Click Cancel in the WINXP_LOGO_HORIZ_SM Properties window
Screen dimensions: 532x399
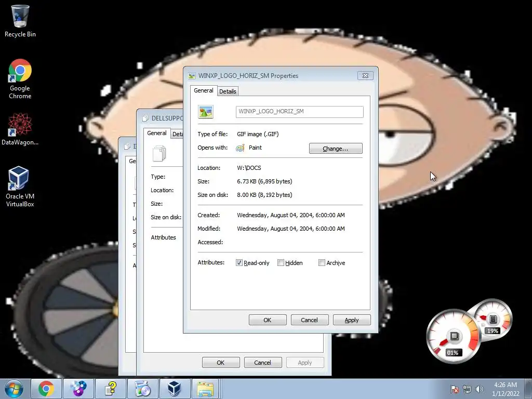pos(310,320)
